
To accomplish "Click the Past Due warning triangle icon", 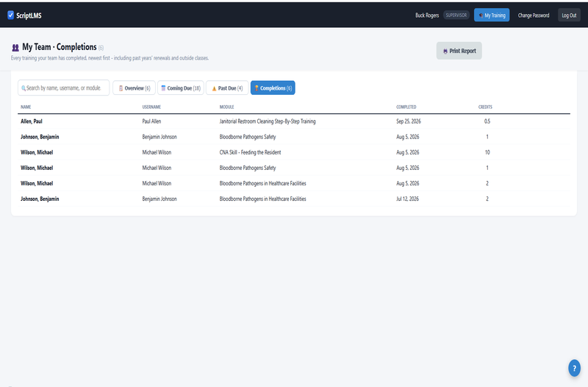I will click(214, 88).
